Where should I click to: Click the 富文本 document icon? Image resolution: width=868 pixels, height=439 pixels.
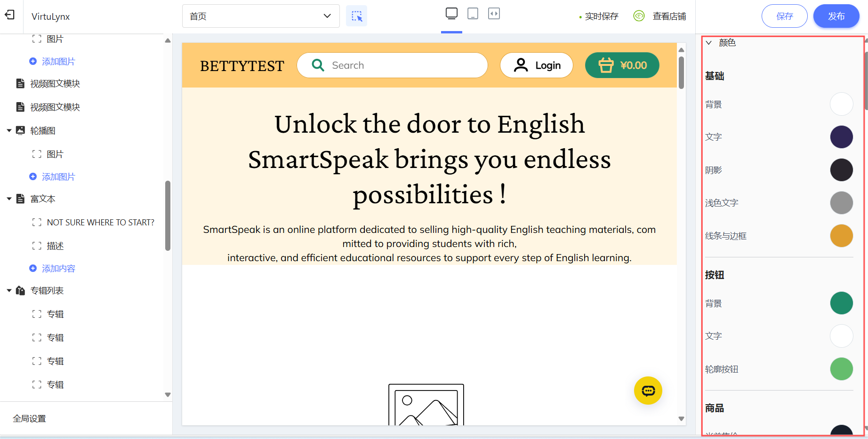coord(20,199)
